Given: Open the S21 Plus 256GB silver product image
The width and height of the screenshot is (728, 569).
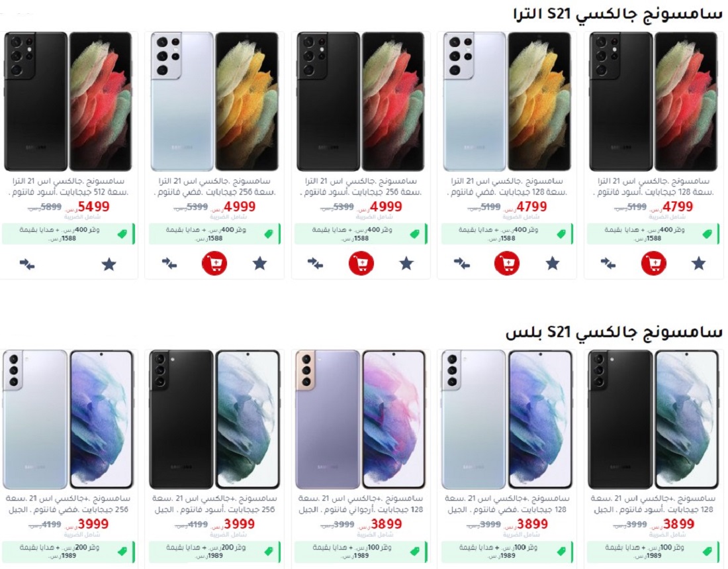Looking at the screenshot, I should (x=68, y=419).
